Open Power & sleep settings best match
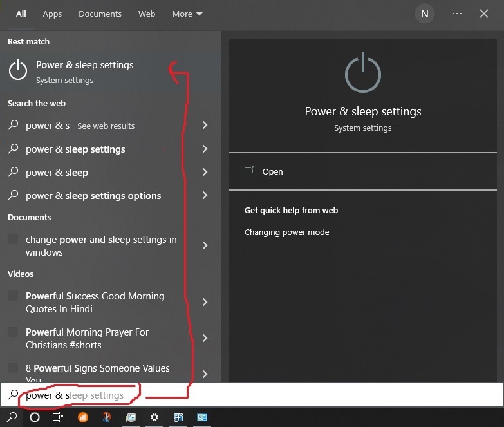 111,72
